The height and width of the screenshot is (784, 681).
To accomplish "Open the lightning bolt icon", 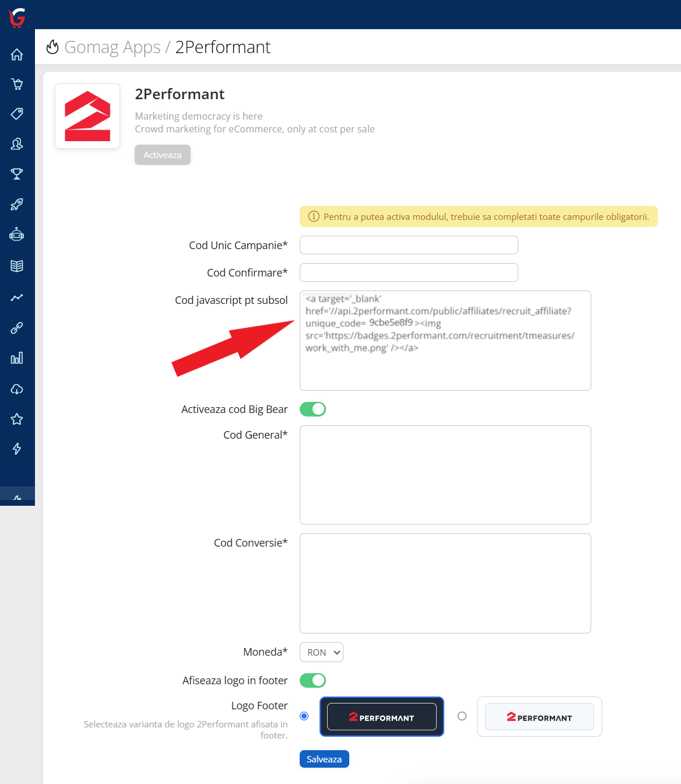I will tap(17, 449).
